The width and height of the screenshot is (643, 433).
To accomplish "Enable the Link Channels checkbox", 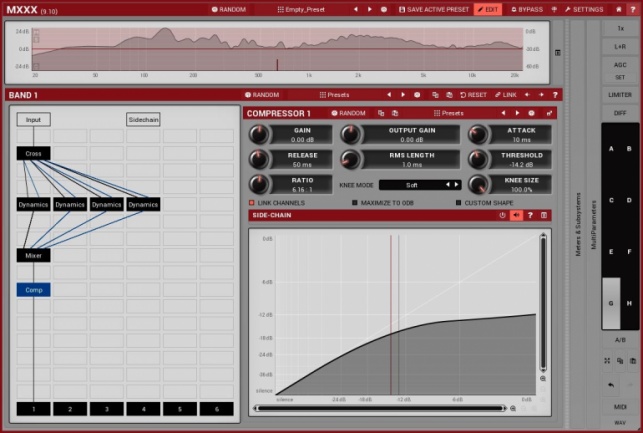I will coord(252,203).
